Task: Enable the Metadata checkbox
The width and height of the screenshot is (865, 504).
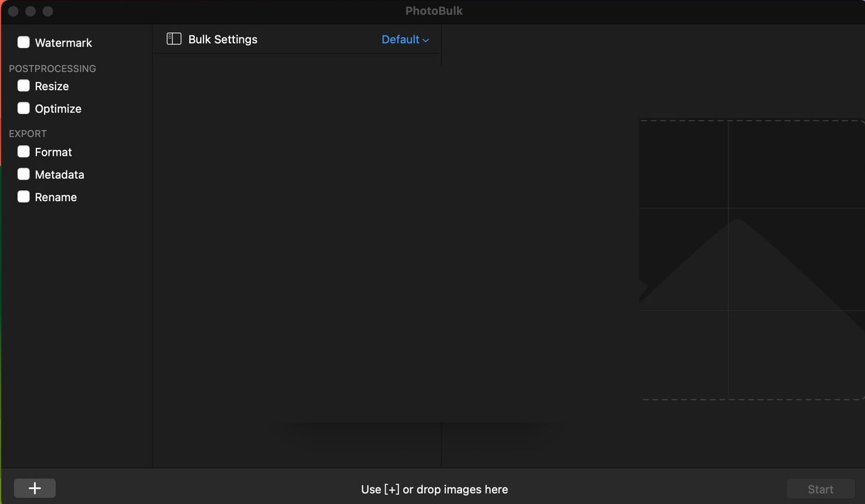Action: [23, 174]
